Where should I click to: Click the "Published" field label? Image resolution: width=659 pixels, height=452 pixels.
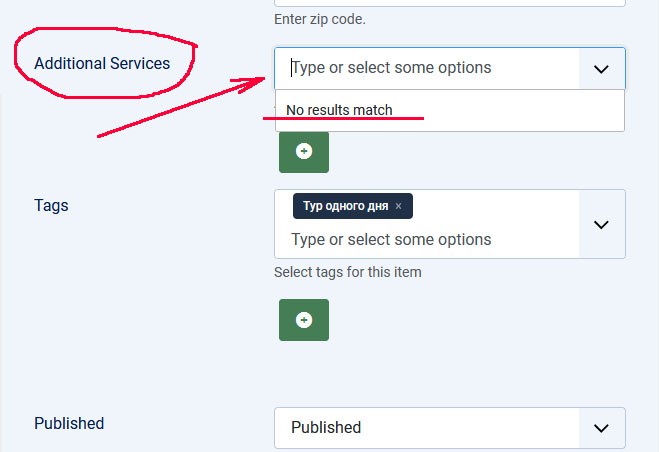(x=69, y=423)
